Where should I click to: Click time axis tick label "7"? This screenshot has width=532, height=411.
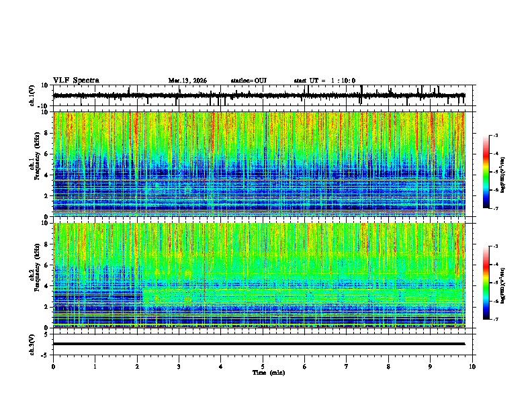[347, 367]
